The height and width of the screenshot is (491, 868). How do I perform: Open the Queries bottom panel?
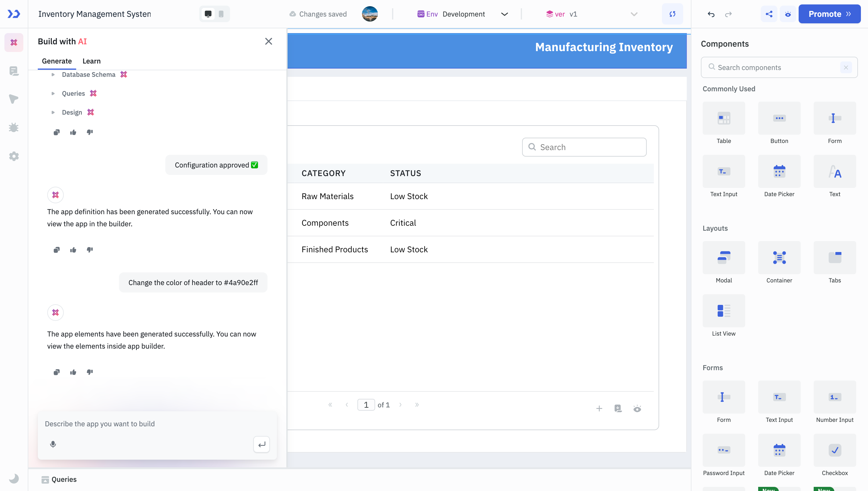pos(59,479)
